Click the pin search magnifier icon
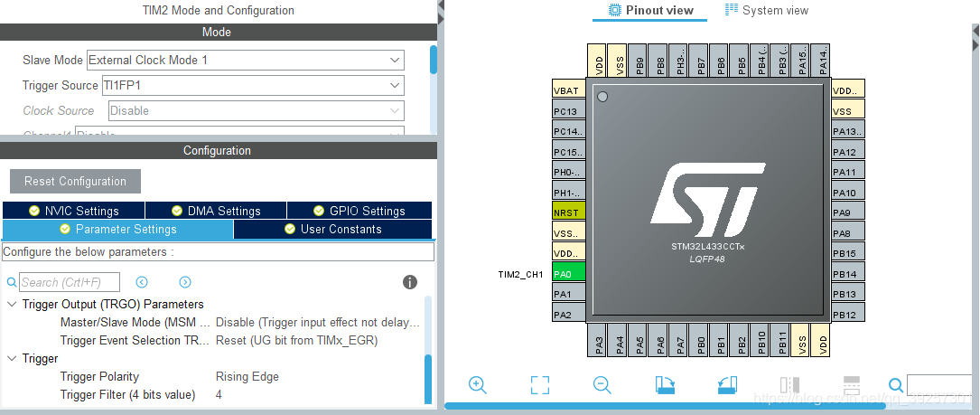The height and width of the screenshot is (415, 980). pyautogui.click(x=896, y=385)
